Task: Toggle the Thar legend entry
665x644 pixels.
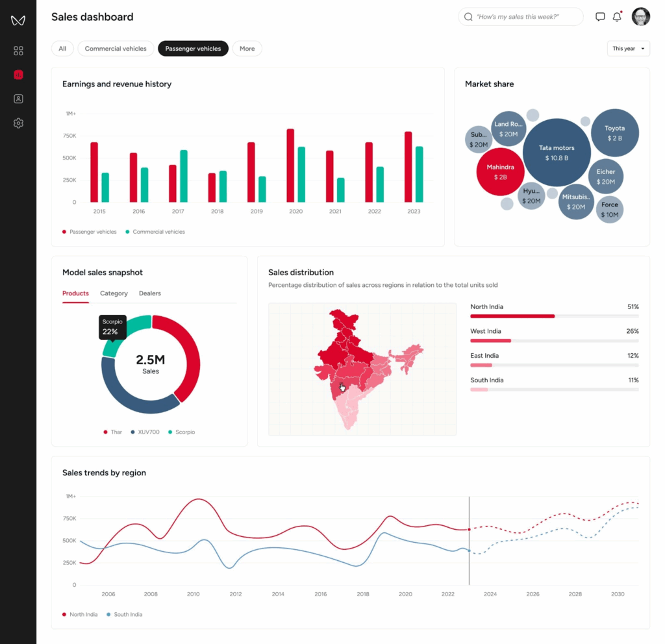Action: point(113,432)
